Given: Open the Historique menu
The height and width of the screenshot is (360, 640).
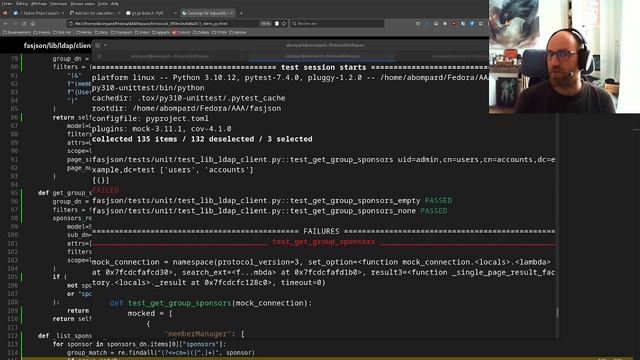Looking at the screenshot, I should tap(58, 4).
